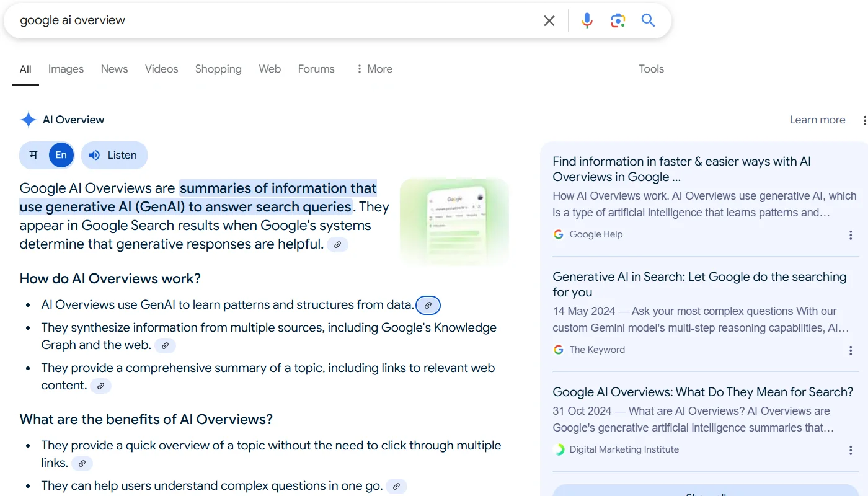This screenshot has width=868, height=496.
Task: Click the Google Help favicon
Action: pyautogui.click(x=559, y=234)
